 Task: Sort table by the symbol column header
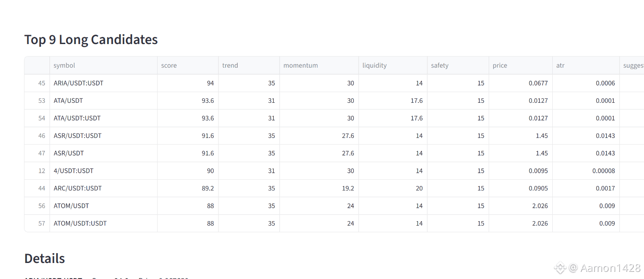pos(65,65)
